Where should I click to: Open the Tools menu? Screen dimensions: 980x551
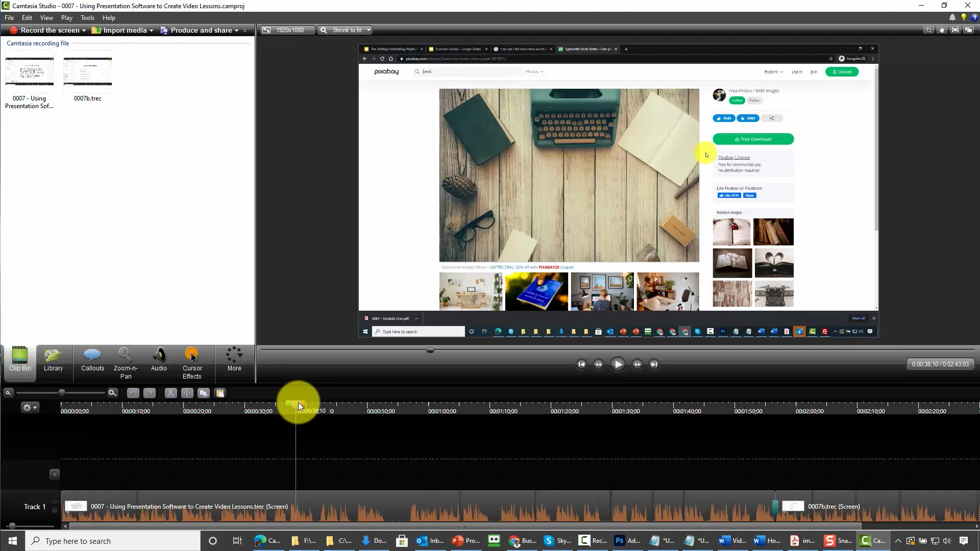point(87,17)
